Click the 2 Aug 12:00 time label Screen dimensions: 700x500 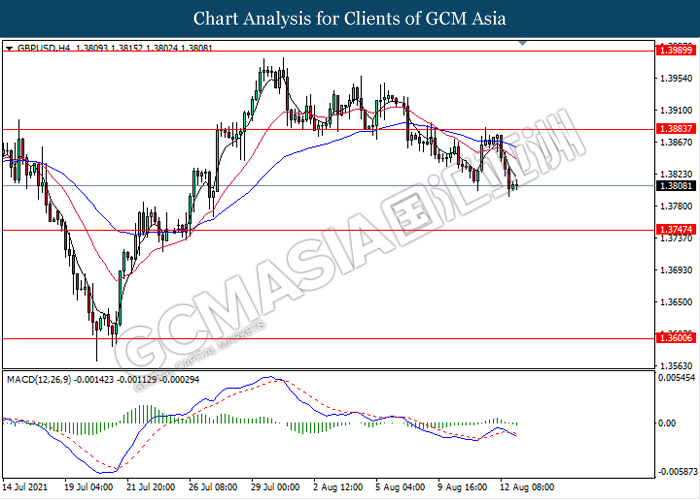338,487
